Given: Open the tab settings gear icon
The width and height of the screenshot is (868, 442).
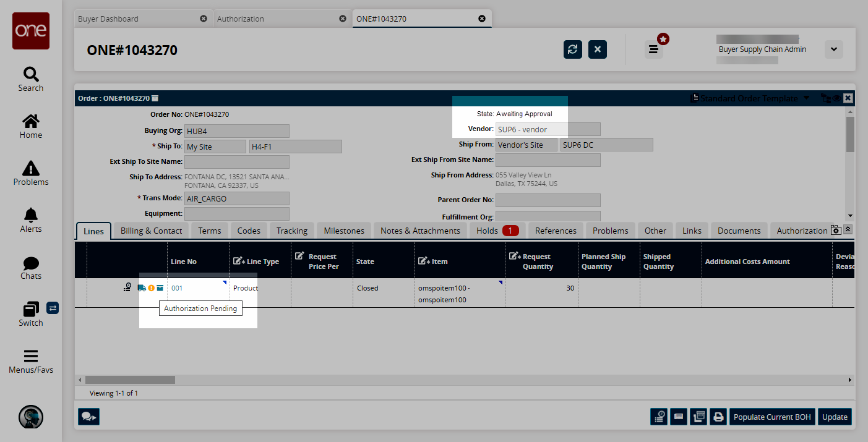Looking at the screenshot, I should 836,230.
